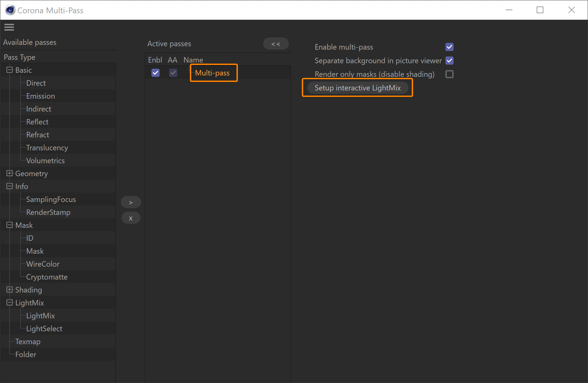Maximize the Corona Multi-Pass window
Screen dimensions: 588x383
click(x=540, y=10)
